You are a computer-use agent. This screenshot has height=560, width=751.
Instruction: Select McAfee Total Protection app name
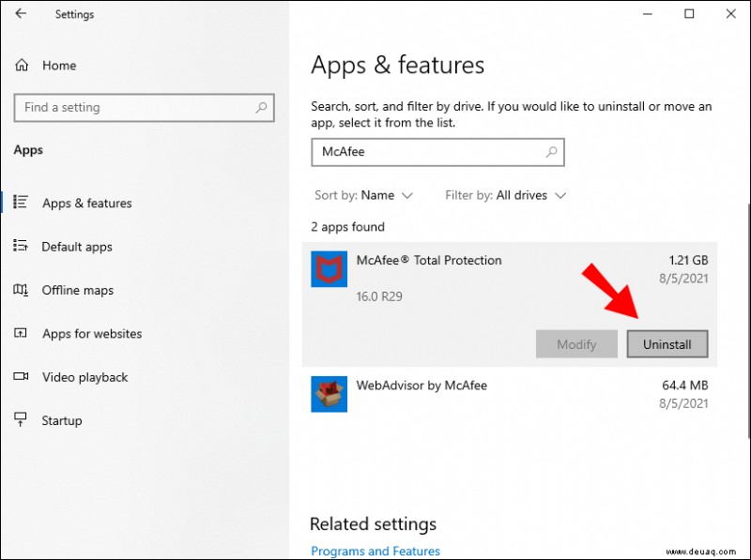coord(429,261)
